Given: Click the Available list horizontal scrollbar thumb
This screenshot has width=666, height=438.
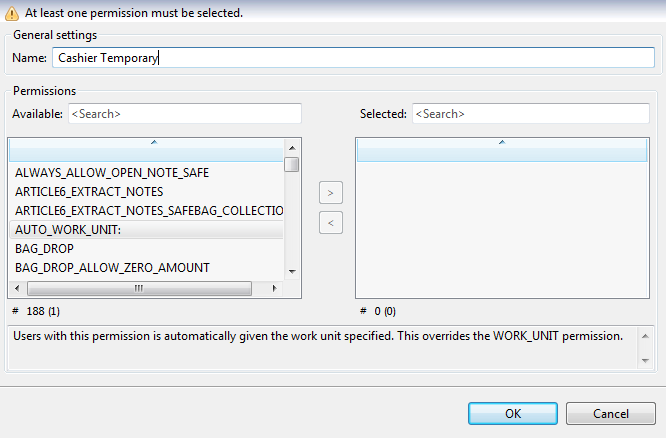Looking at the screenshot, I should (138, 288).
